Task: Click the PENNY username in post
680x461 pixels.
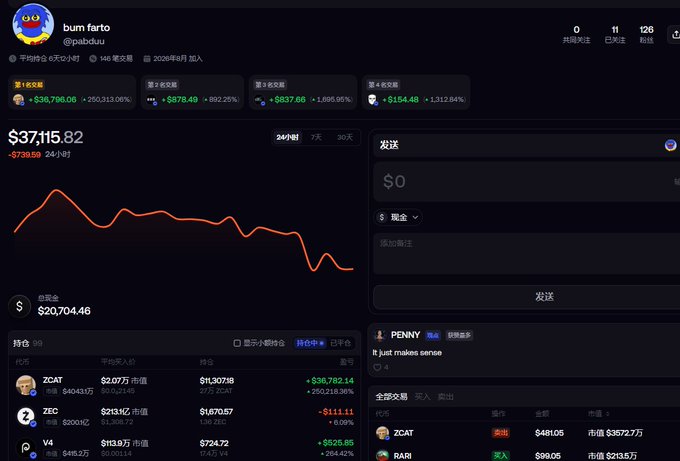Action: click(405, 335)
